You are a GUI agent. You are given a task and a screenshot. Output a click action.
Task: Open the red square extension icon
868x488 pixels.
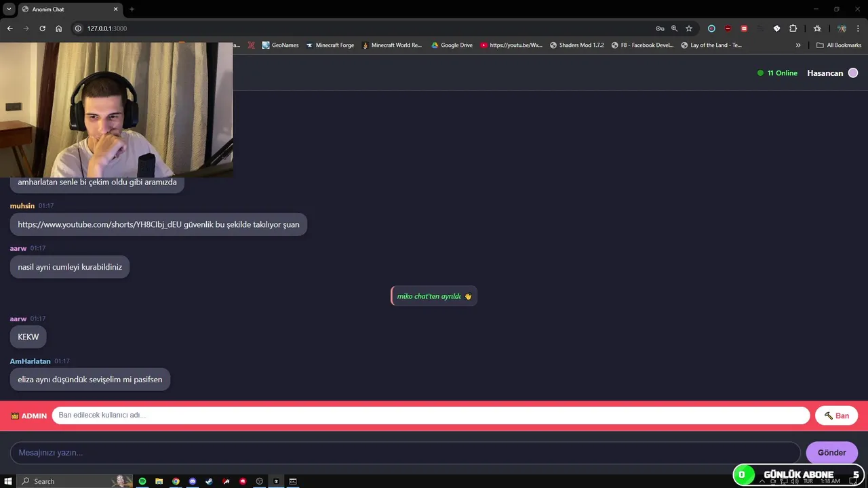(744, 28)
